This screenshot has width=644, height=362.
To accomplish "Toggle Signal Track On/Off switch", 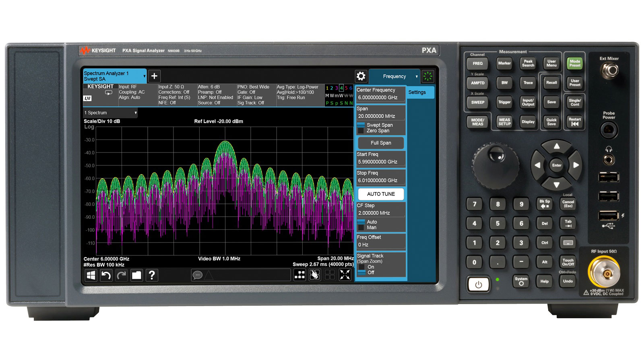I will pos(361,269).
